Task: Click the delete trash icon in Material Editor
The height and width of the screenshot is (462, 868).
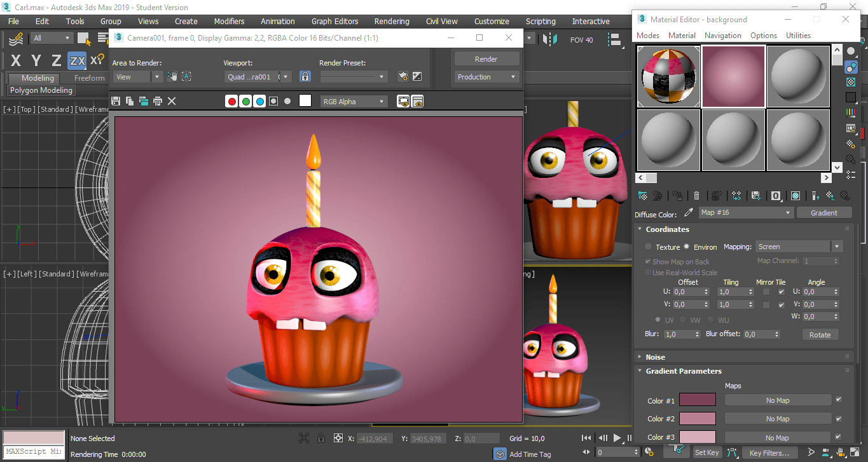Action: coord(697,196)
